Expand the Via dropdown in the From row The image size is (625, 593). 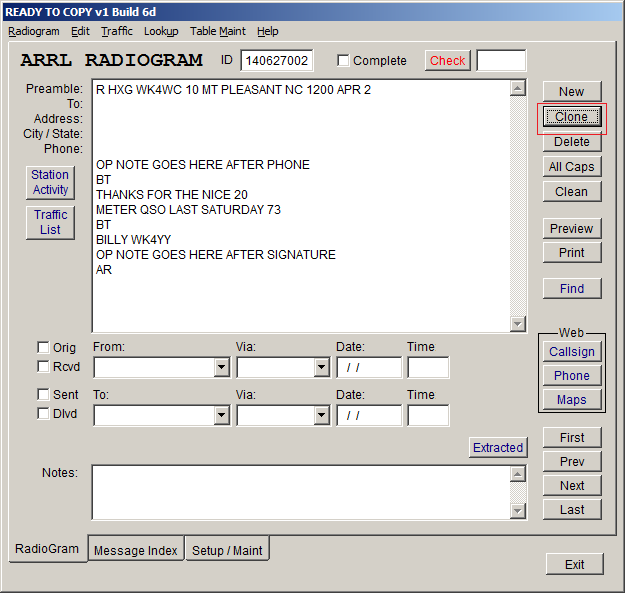(x=321, y=367)
